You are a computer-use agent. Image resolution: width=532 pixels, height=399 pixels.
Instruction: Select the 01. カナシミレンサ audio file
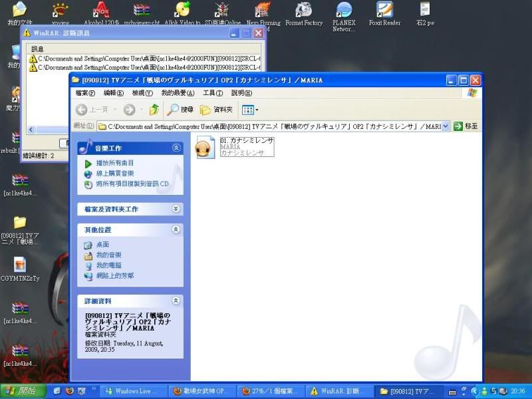click(235, 147)
